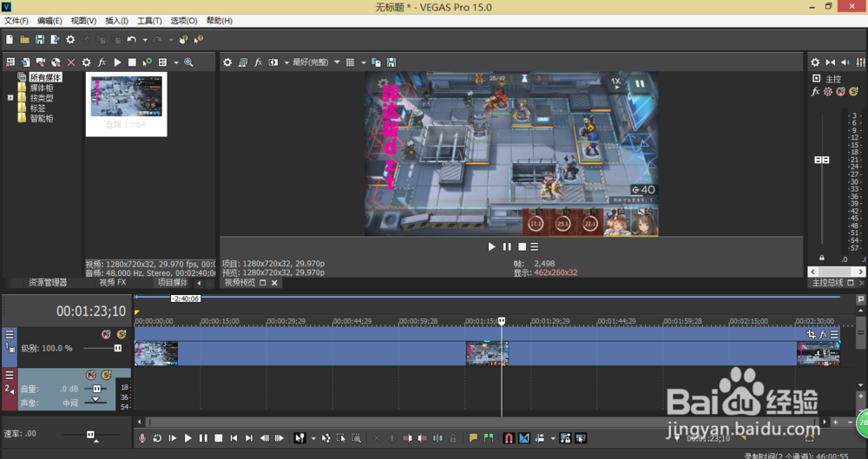Viewport: 868px width, 459px height.
Task: Insert marker with yellow flag icon
Action: coord(473,438)
